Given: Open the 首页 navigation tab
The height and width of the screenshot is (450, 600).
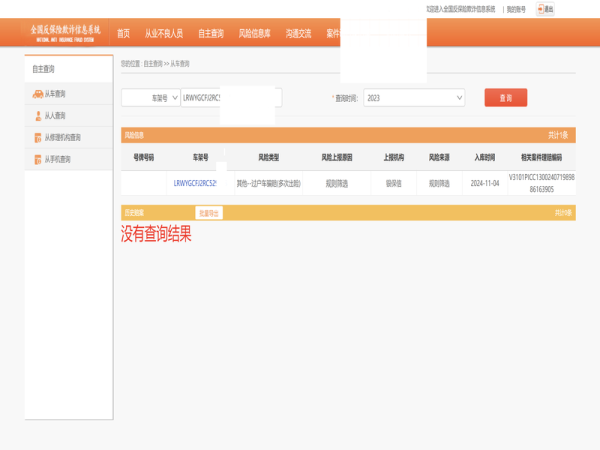Looking at the screenshot, I should (123, 34).
